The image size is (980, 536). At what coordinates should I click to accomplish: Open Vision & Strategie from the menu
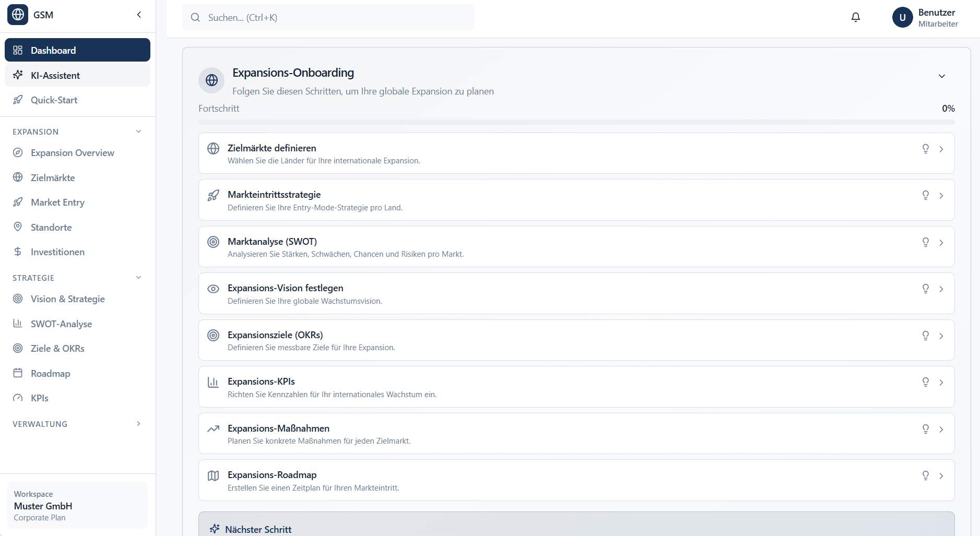(68, 299)
